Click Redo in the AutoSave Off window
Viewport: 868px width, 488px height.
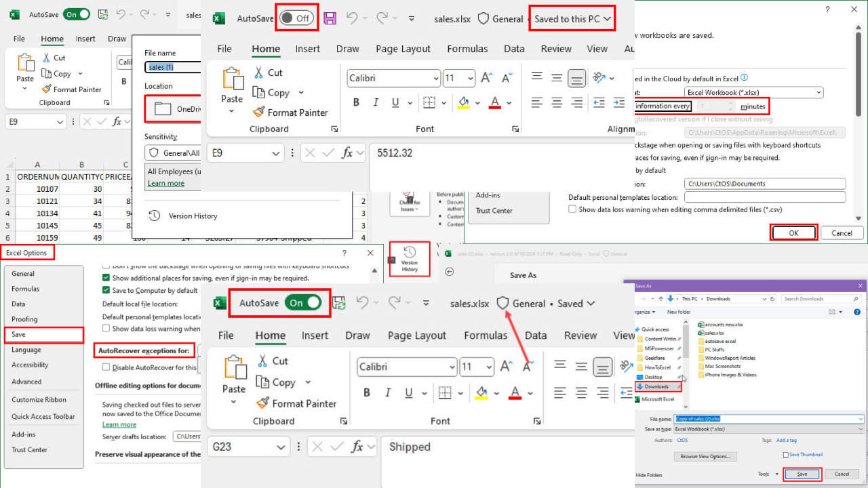click(x=382, y=18)
